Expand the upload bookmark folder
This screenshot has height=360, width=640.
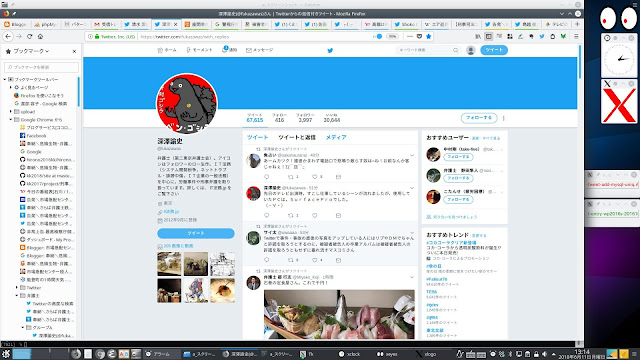tap(11, 111)
